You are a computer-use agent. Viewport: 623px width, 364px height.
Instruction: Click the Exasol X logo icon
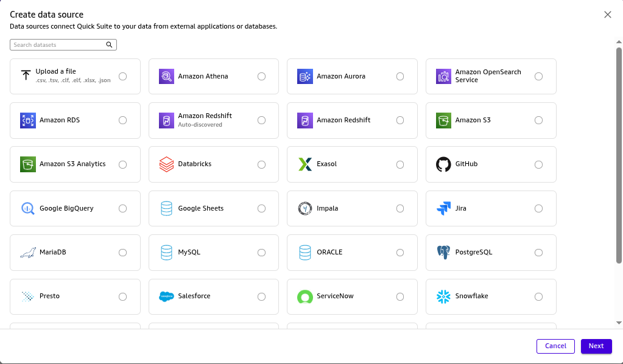[x=305, y=164]
